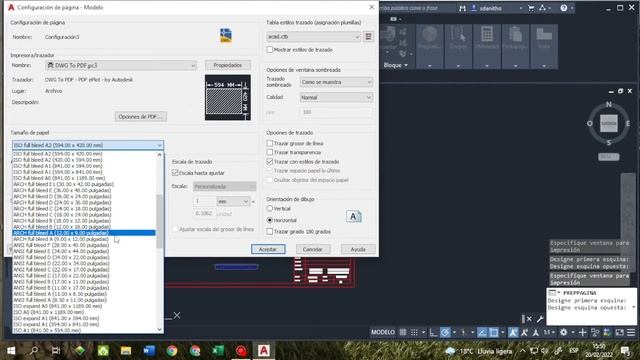Viewport: 640px width, 360px height.
Task: Click the Ayuda button
Action: click(x=358, y=249)
